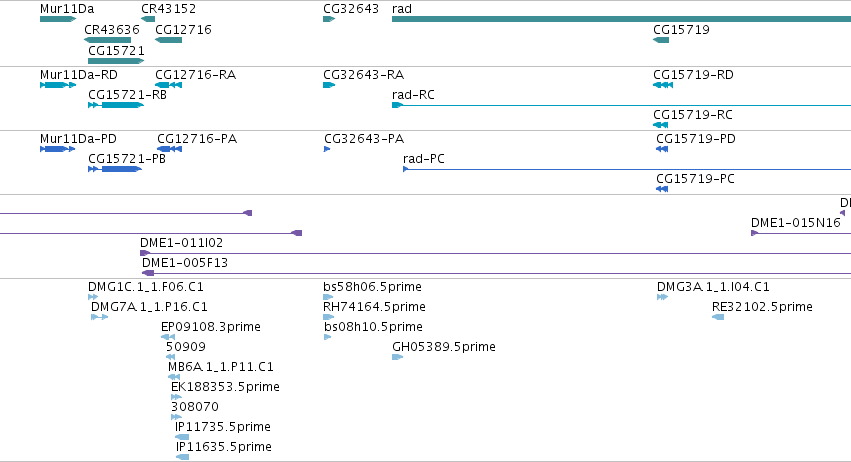Select the DME1-005F13 clone line
This screenshot has height=462, width=851.
click(x=496, y=273)
